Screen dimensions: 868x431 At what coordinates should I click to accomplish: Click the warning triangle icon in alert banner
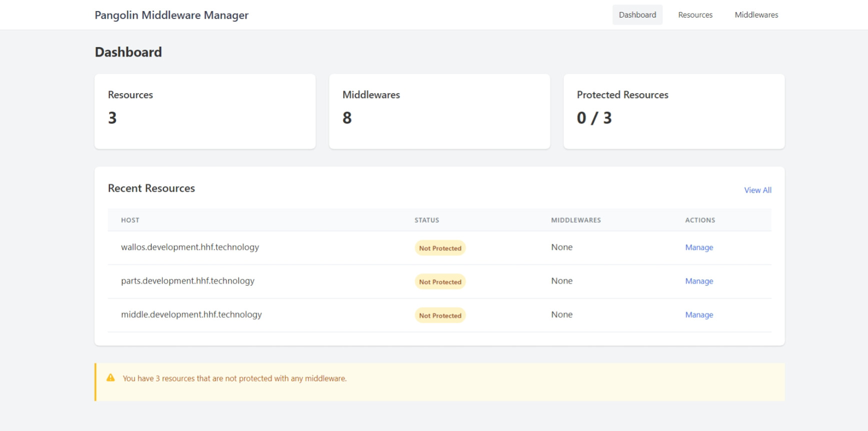(111, 378)
